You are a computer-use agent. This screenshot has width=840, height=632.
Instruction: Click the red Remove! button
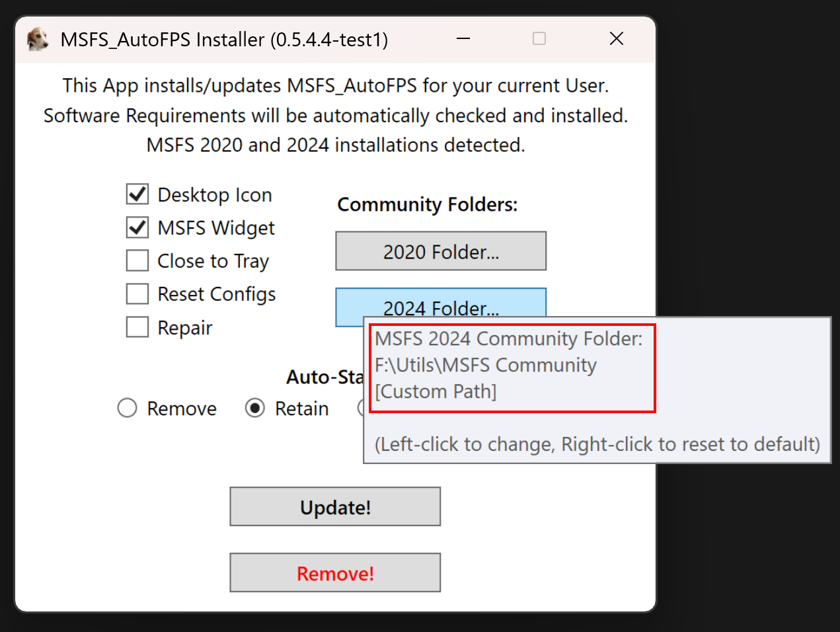coord(335,573)
